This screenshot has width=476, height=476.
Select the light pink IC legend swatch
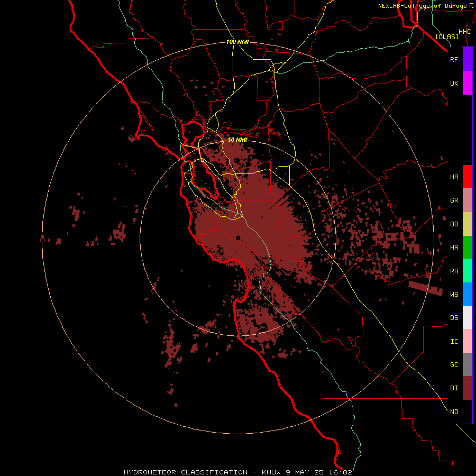point(467,341)
